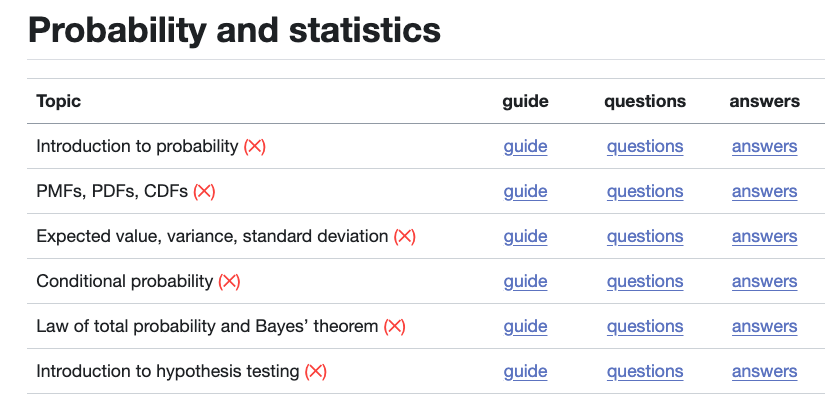Open hypothesis testing guide link
Viewport: 835px width, 411px height.
click(x=525, y=371)
